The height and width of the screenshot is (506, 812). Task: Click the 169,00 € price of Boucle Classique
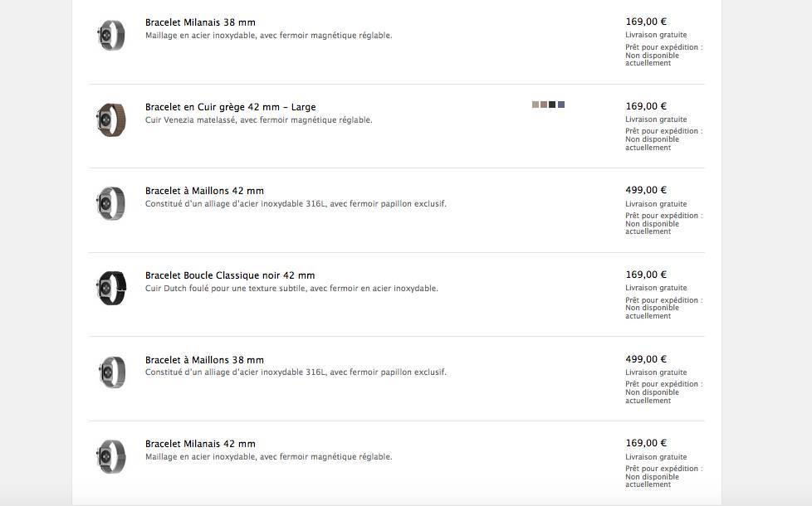pyautogui.click(x=646, y=275)
